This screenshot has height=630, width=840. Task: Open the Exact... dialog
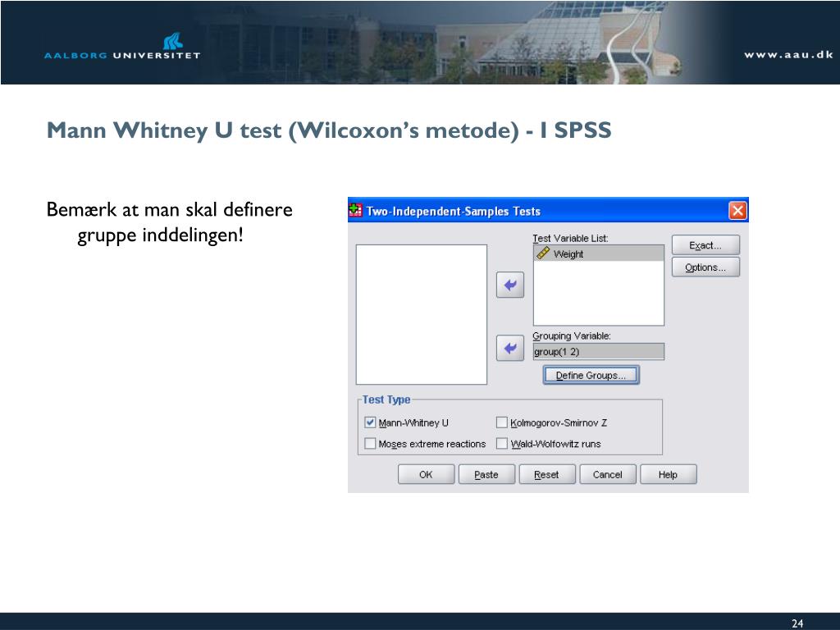point(705,245)
